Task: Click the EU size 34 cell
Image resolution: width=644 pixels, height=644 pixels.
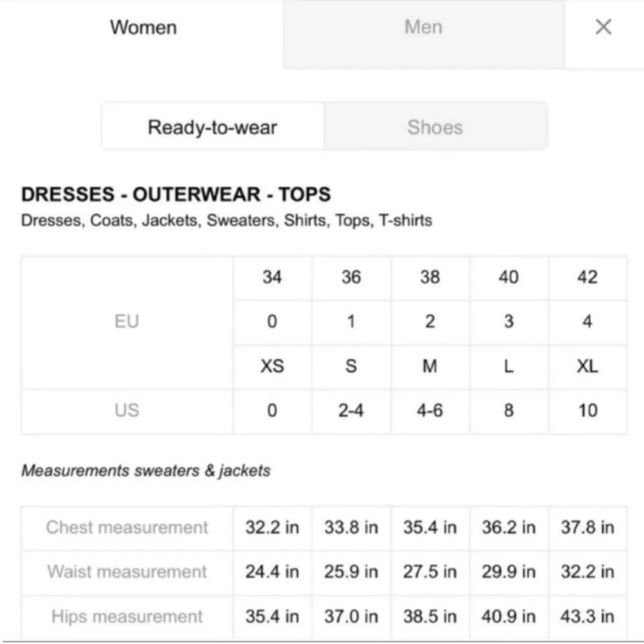Action: point(272,278)
